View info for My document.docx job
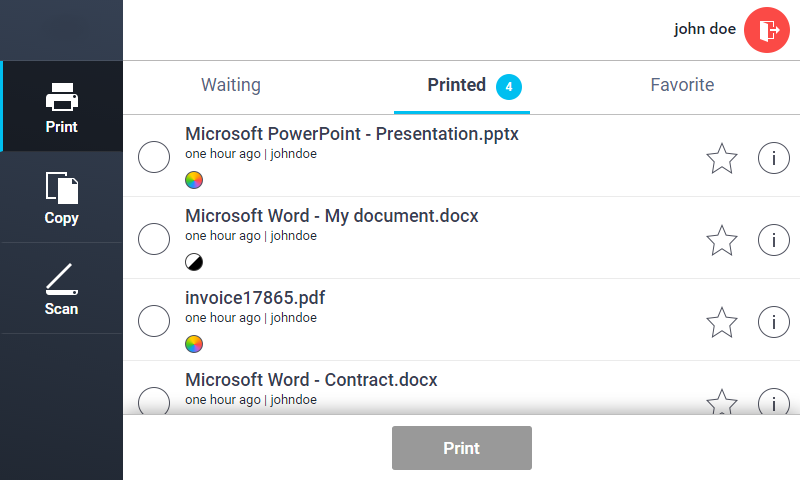 (x=773, y=240)
